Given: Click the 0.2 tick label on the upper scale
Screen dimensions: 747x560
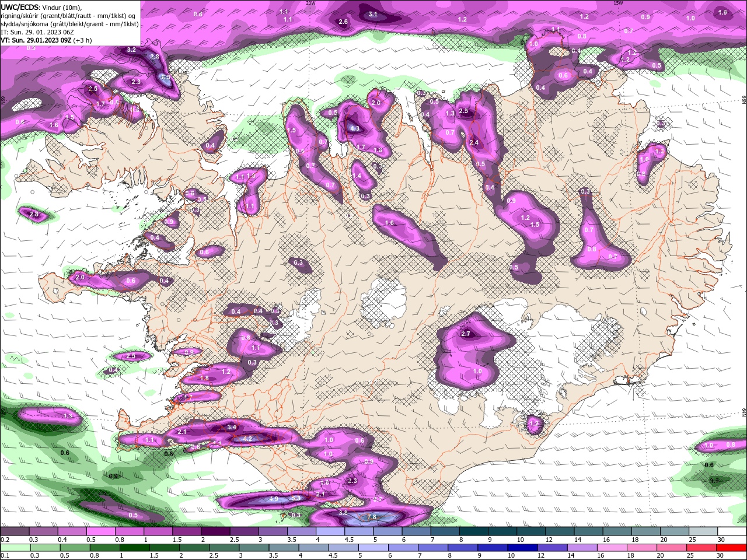Looking at the screenshot, I should click(5, 540).
